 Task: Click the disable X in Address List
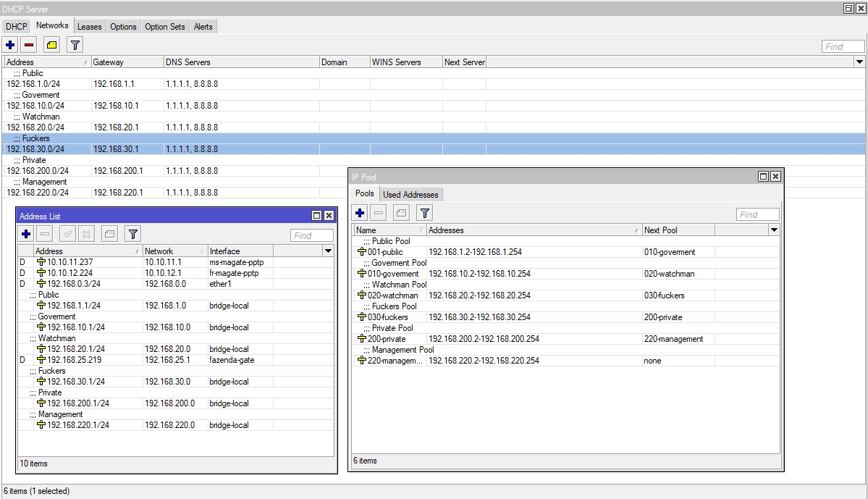pos(86,234)
